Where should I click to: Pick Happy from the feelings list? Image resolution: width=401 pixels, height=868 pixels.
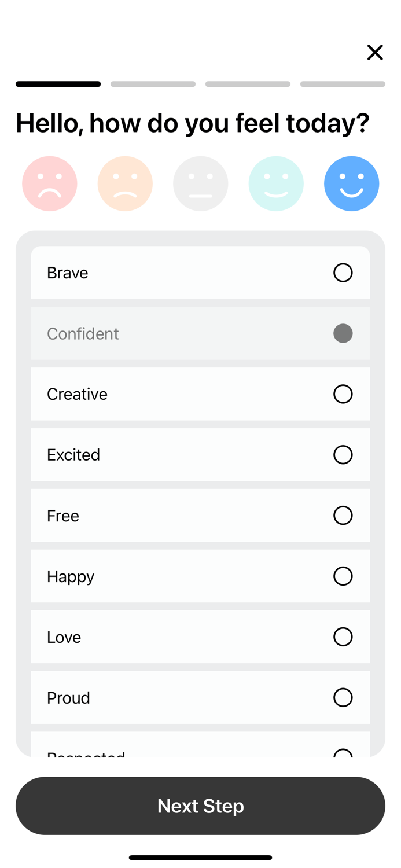343,576
